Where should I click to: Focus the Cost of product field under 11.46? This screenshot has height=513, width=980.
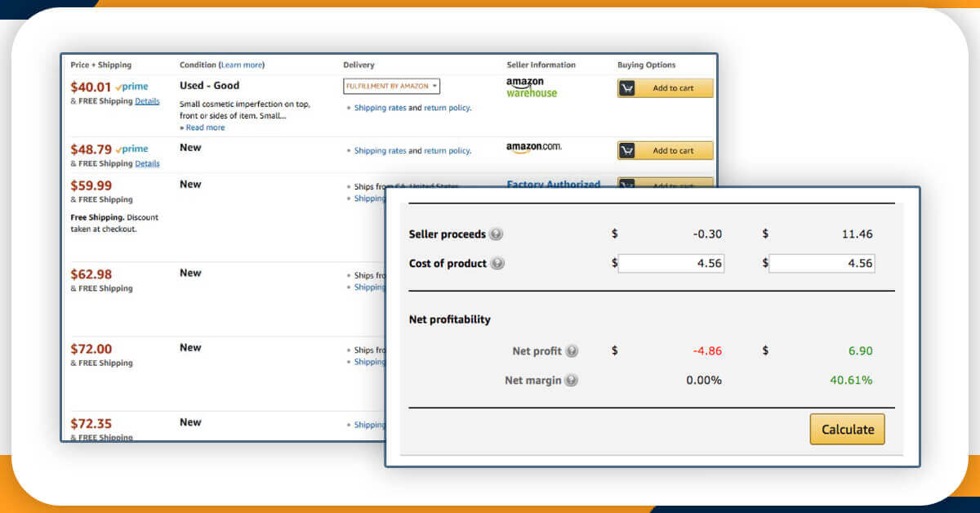pyautogui.click(x=822, y=263)
